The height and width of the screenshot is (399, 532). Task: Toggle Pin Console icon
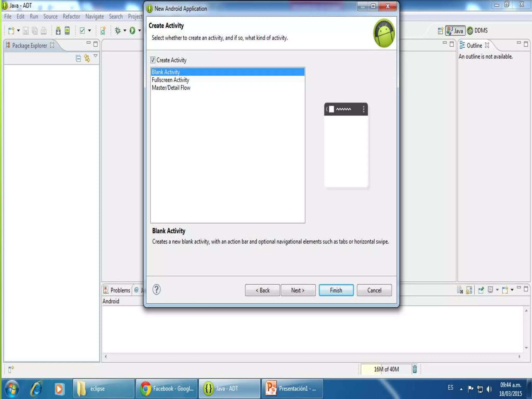[481, 290]
